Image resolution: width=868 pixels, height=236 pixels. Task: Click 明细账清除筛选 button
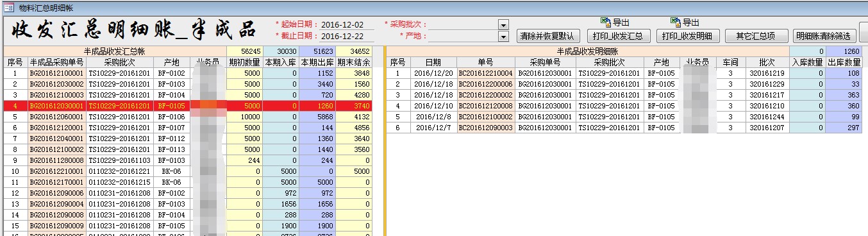[824, 36]
